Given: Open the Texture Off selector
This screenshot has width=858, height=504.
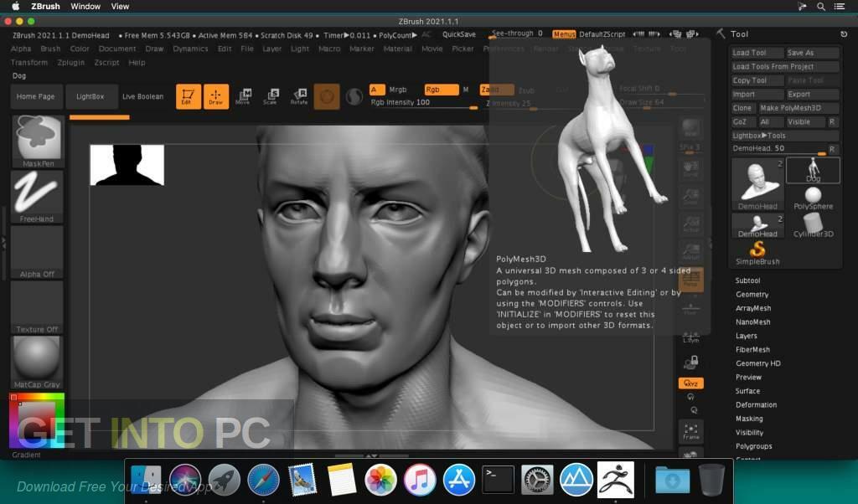Looking at the screenshot, I should (37, 307).
